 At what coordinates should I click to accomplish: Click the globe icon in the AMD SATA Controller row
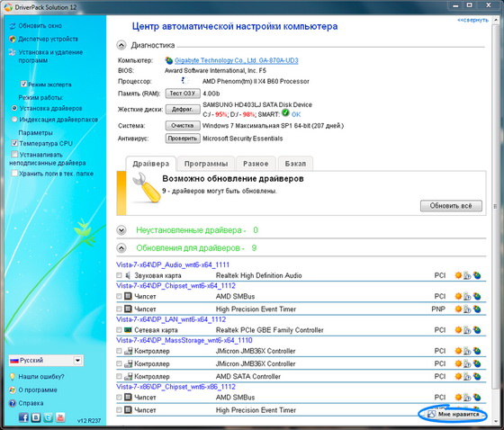coord(477,376)
